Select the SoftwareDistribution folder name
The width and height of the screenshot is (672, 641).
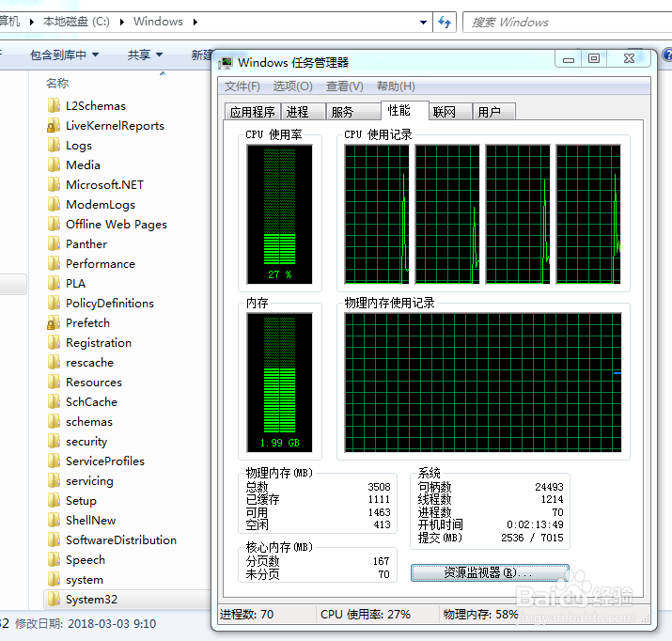pyautogui.click(x=121, y=539)
